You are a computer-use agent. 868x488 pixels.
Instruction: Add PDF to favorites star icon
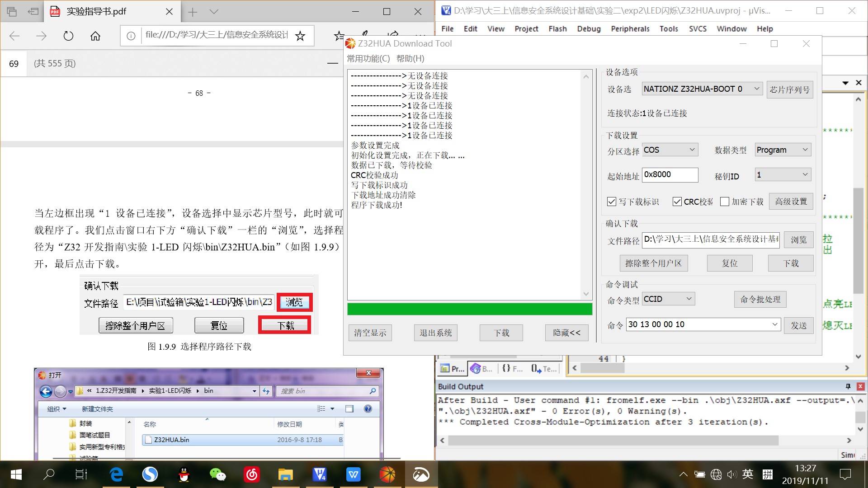pos(300,36)
